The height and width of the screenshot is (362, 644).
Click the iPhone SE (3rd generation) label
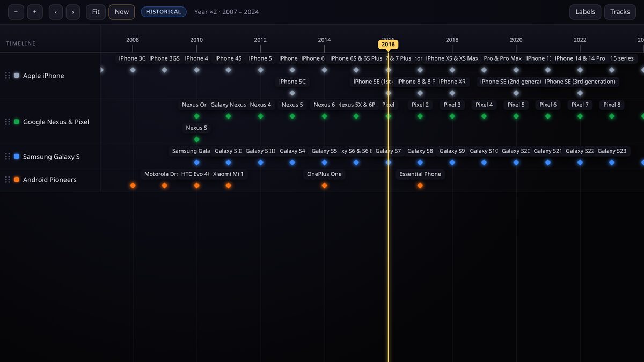point(580,82)
